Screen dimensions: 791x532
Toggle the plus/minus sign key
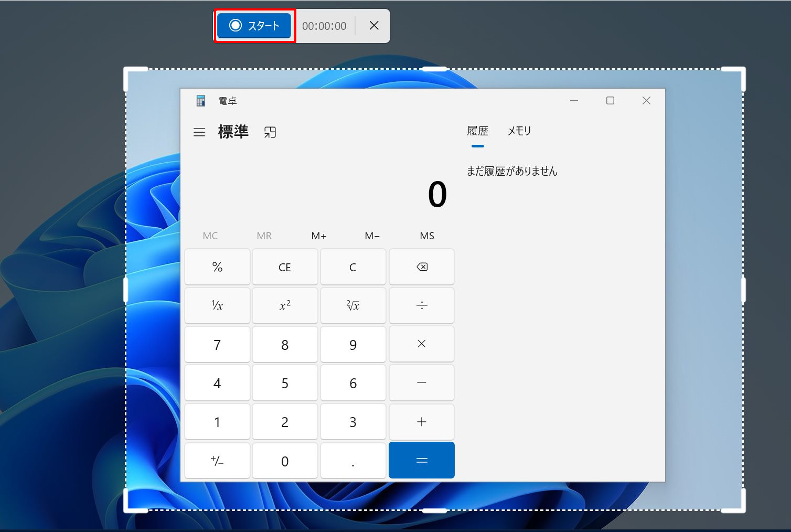click(217, 461)
